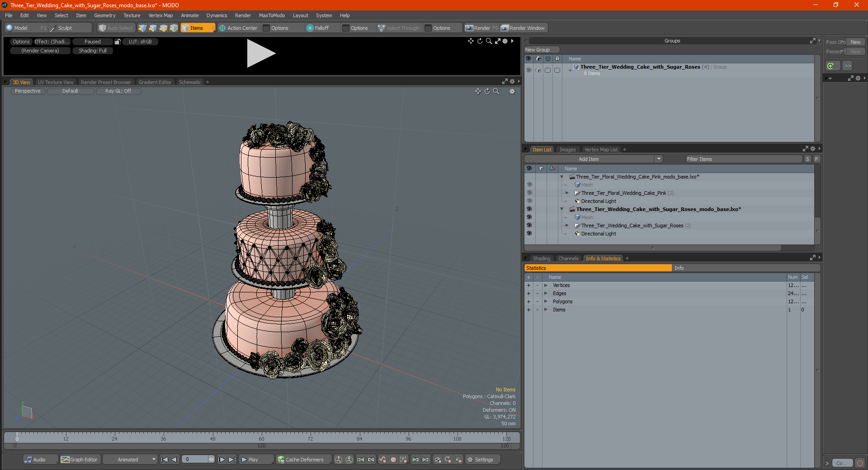The image size is (868, 470).
Task: Hide the Mesh under Sugar Roses scene
Action: point(529,217)
